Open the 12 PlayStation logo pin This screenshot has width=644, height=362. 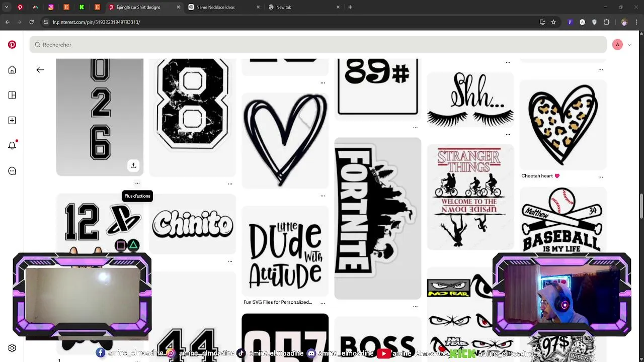pos(100,223)
